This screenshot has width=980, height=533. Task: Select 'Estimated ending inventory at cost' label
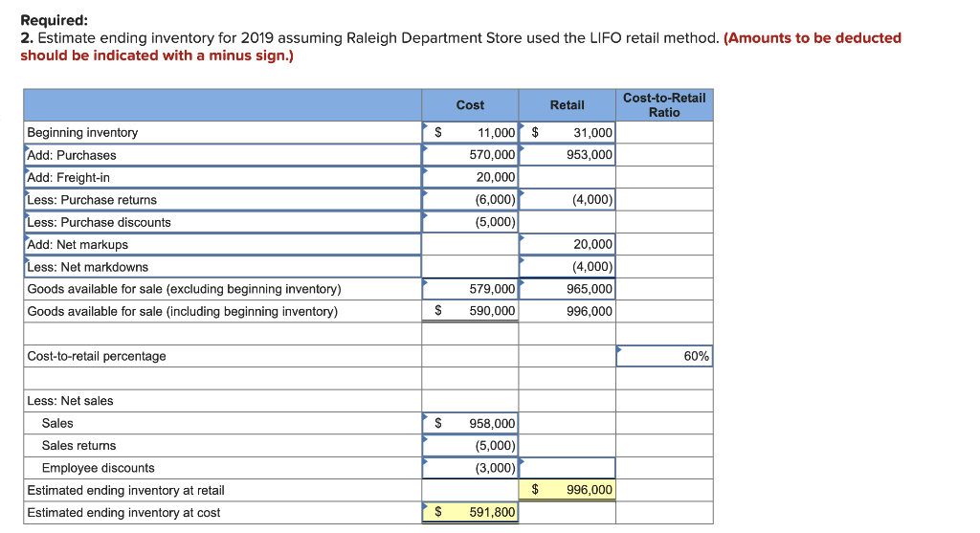(123, 512)
